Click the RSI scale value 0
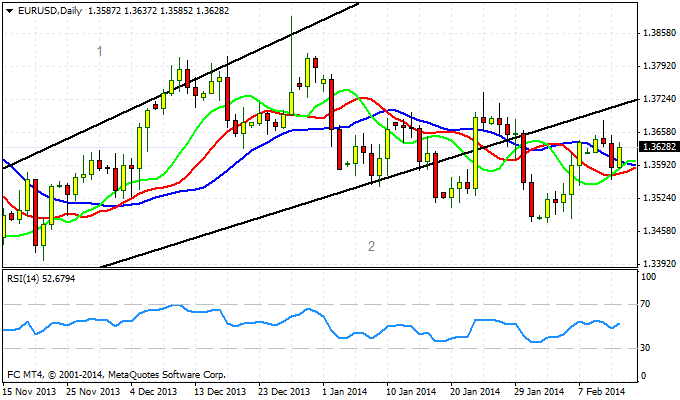 (x=643, y=376)
